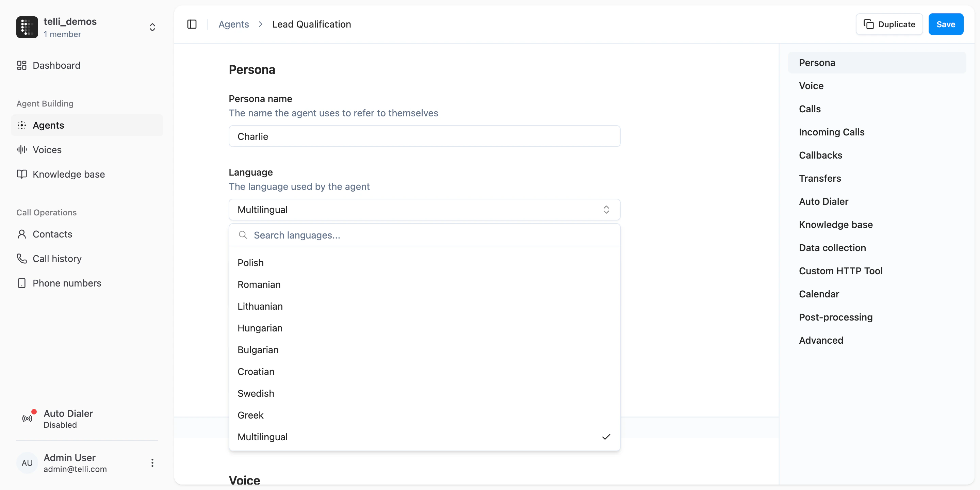Viewport: 980px width, 490px height.
Task: Open the Language dropdown stepper
Action: (606, 209)
